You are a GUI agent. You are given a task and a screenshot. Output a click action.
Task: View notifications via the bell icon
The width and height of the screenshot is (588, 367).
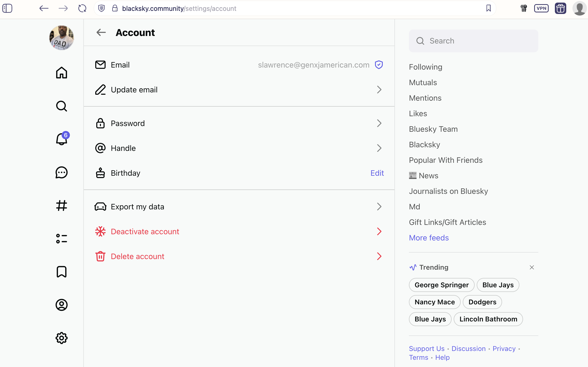tap(61, 140)
